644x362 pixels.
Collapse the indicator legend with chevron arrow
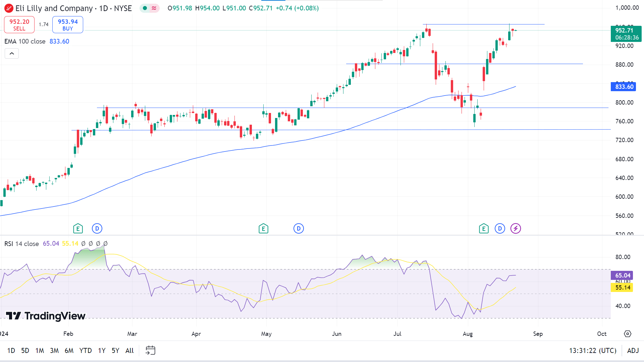pos(12,54)
